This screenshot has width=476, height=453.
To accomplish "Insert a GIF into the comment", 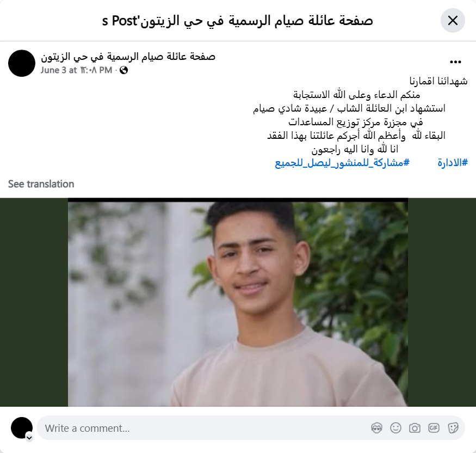I will click(434, 428).
